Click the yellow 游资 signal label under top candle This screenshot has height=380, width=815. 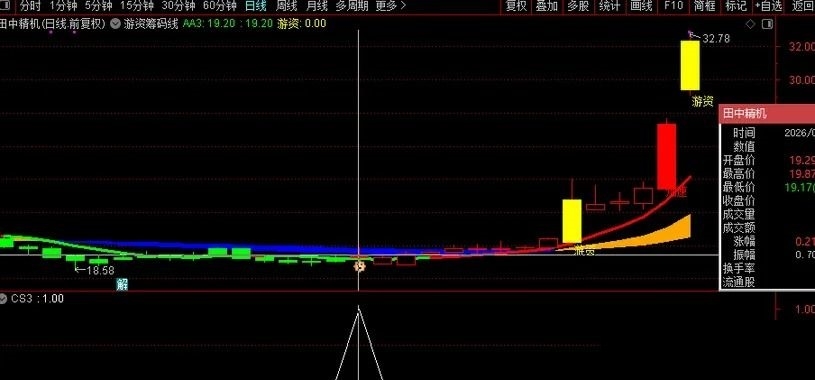coord(702,102)
